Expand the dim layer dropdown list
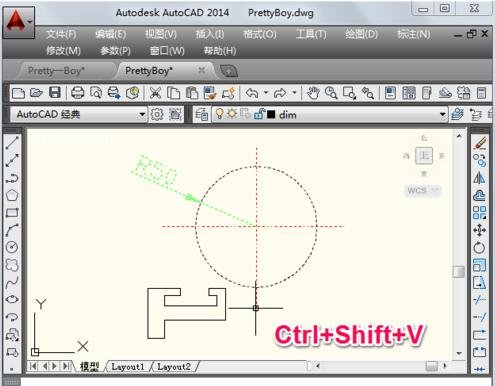Image resolution: width=495 pixels, height=386 pixels. (442, 115)
